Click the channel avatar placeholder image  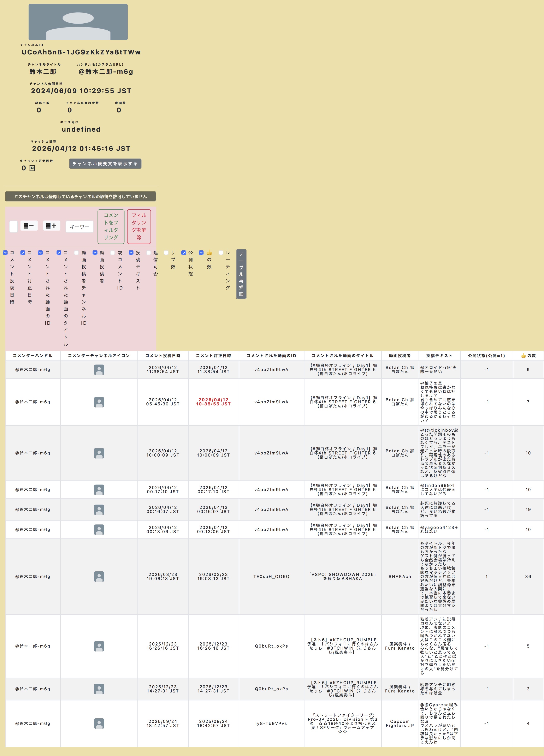[78, 22]
